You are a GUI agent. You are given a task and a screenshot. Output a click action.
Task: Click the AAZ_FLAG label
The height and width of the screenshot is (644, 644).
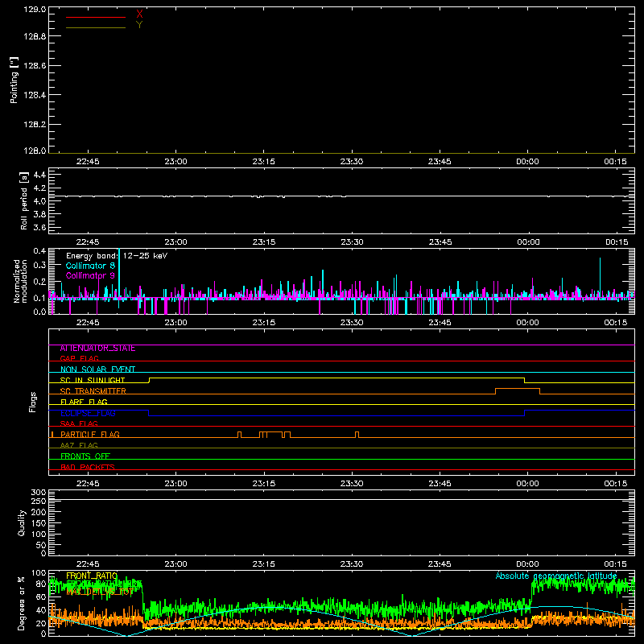coord(79,445)
